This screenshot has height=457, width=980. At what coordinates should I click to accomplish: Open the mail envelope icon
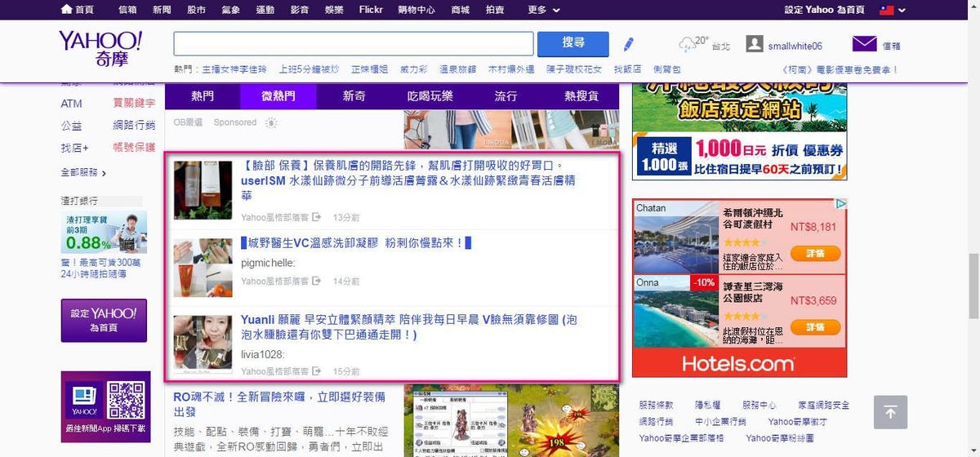coord(864,44)
